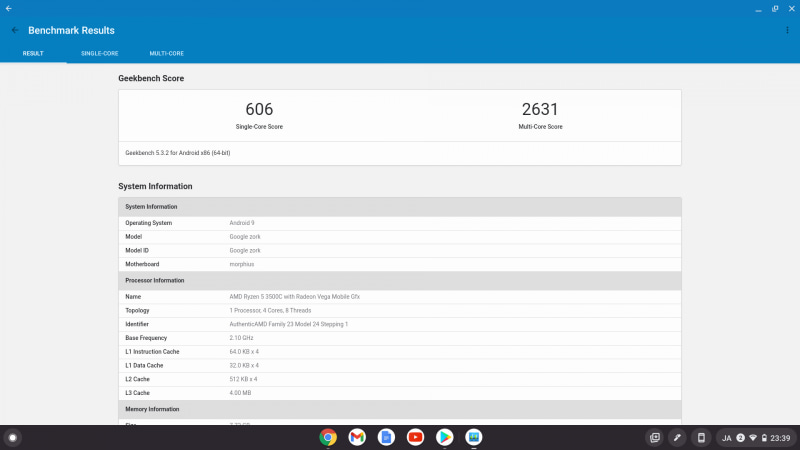800x450 pixels.
Task: Open the three-dot overflow menu
Action: pyautogui.click(x=787, y=30)
